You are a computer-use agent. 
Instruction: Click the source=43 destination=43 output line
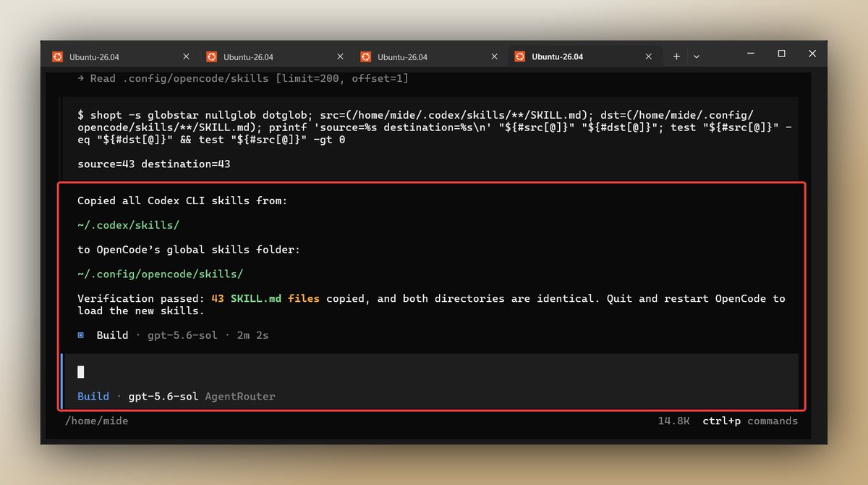pos(154,164)
